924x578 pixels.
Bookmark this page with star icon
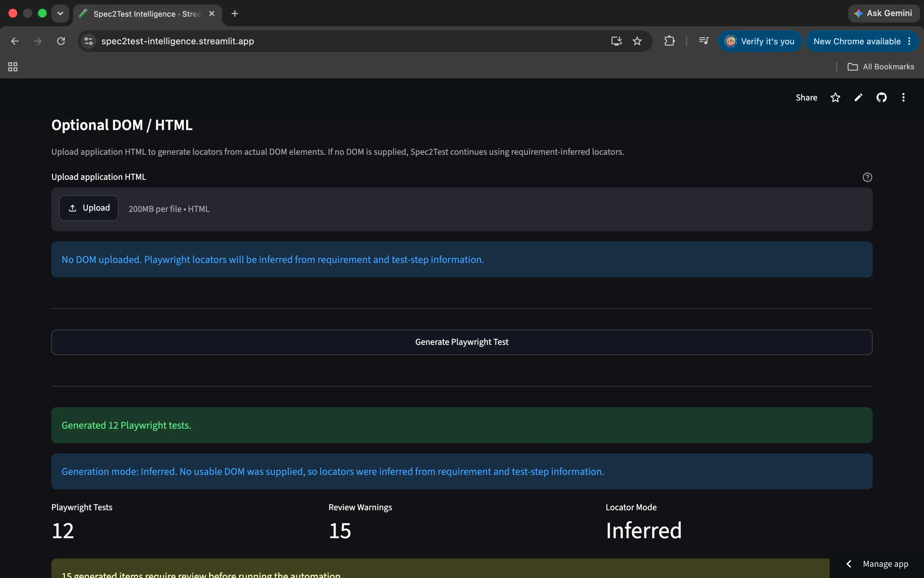tap(637, 41)
